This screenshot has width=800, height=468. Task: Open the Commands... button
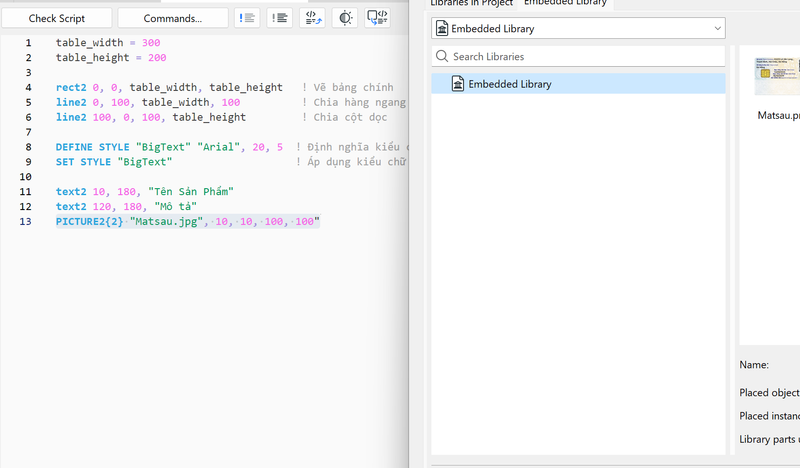point(173,18)
